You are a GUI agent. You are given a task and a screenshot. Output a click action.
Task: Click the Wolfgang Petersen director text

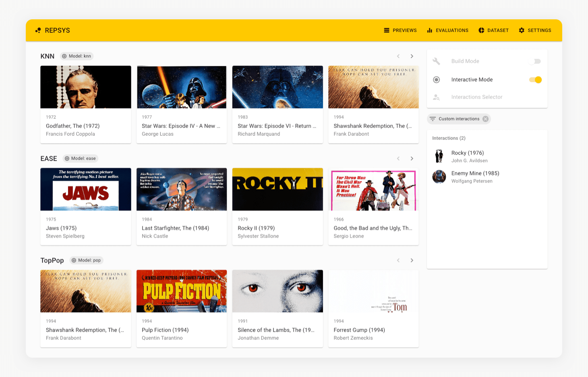[472, 181]
